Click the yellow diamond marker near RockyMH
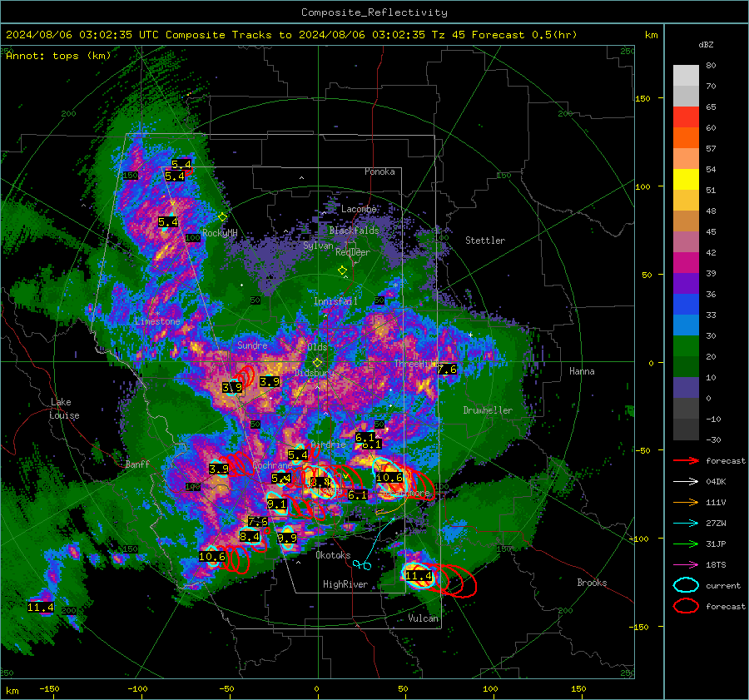 [x=222, y=217]
